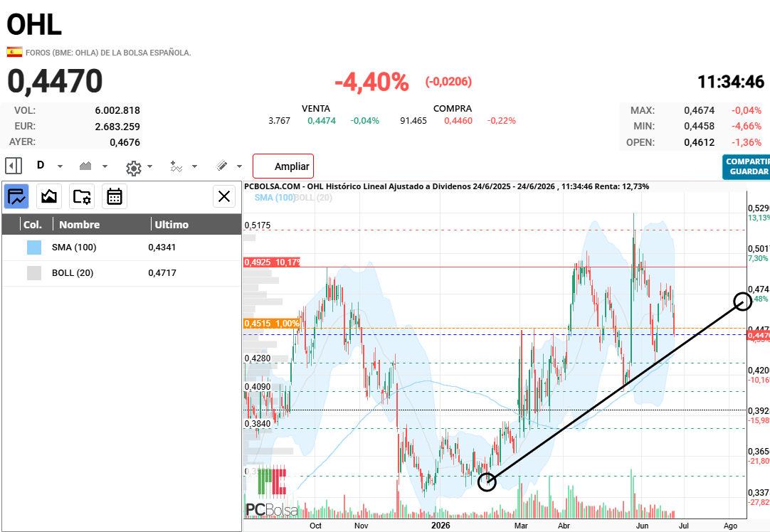Expand the drawing tools dropdown arrow
Image resolution: width=770 pixels, height=532 pixels.
point(239,166)
